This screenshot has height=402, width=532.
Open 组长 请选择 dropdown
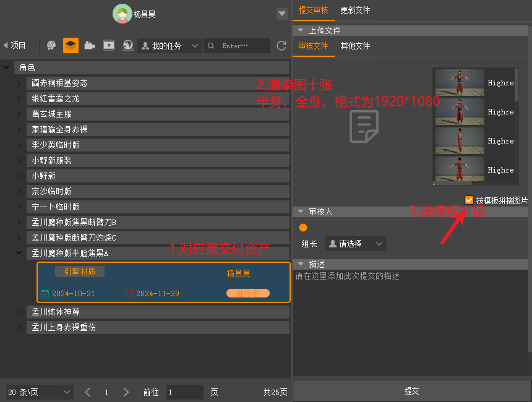(x=355, y=244)
